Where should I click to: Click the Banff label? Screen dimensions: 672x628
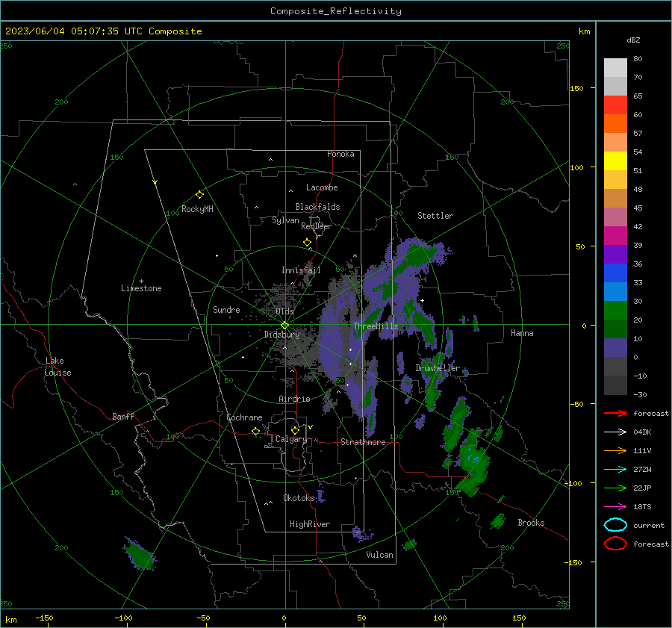[123, 416]
